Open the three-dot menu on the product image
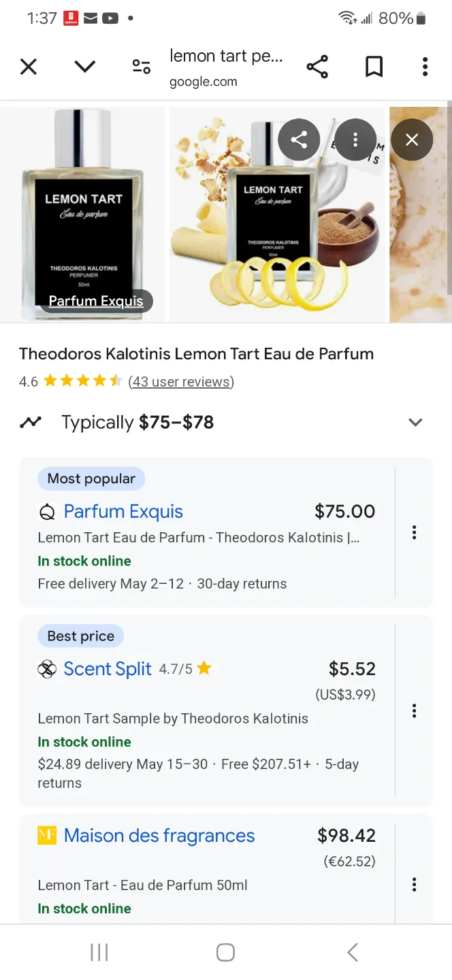Viewport: 452px width, 980px height. pos(355,139)
